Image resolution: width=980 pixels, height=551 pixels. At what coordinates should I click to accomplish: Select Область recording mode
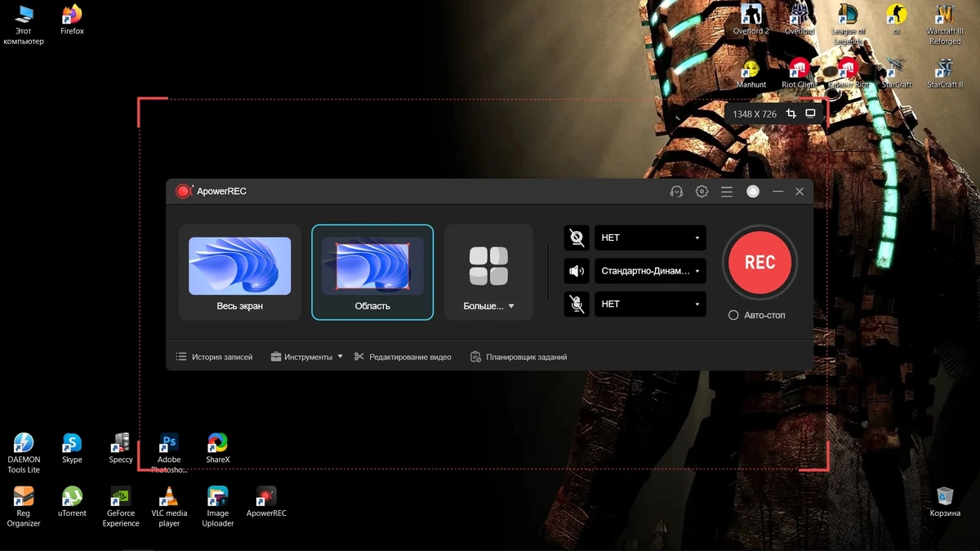pyautogui.click(x=372, y=273)
